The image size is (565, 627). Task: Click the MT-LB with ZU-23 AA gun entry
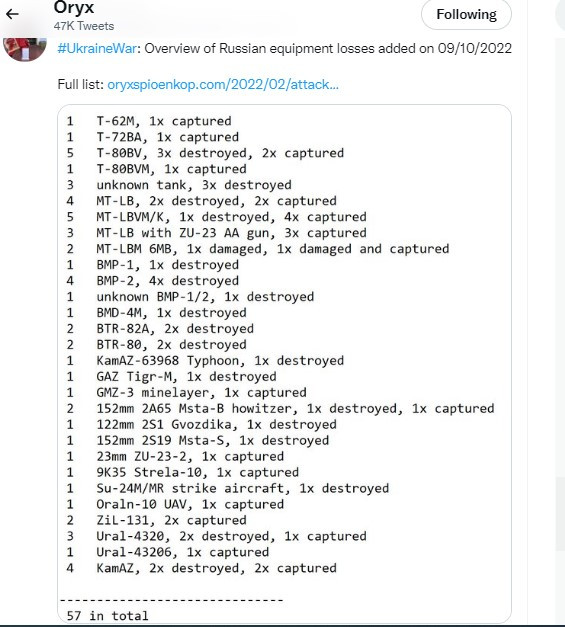(x=216, y=233)
